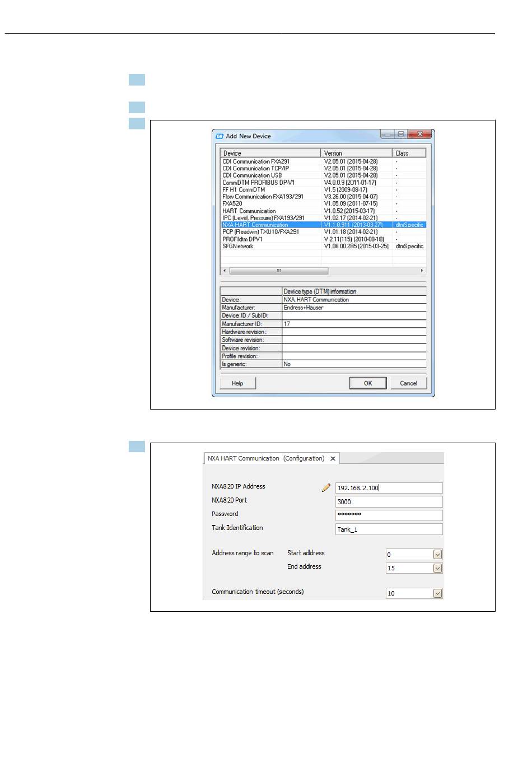This screenshot has height=767, width=532.
Task: Select CDI Communication USB row
Action: [323, 175]
